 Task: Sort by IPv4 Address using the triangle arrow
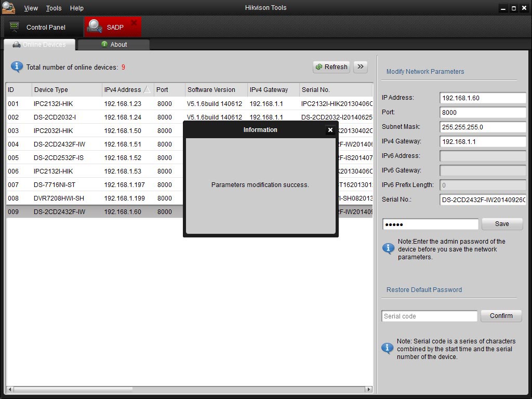tap(147, 89)
